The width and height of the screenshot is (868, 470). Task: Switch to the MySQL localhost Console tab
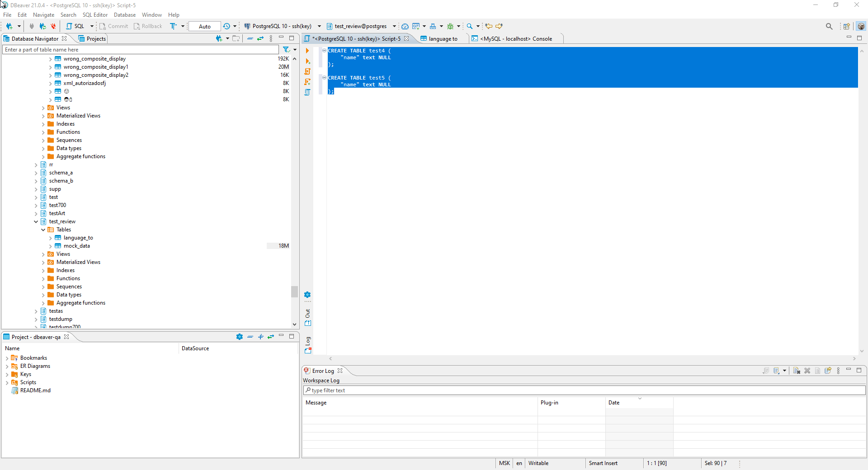coord(515,38)
